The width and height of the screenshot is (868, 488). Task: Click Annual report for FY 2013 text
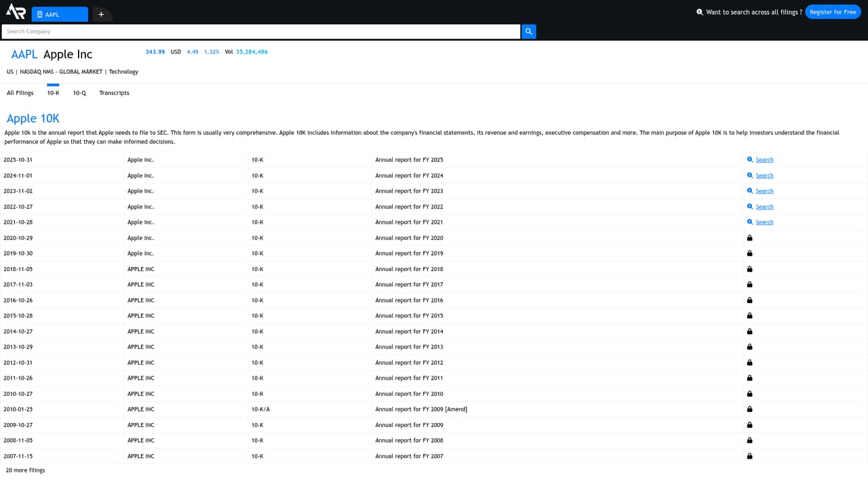[x=409, y=347]
